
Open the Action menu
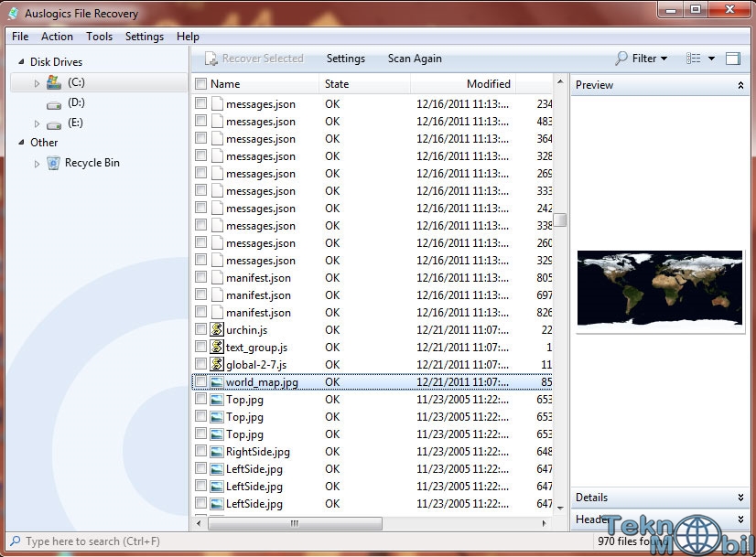point(57,37)
